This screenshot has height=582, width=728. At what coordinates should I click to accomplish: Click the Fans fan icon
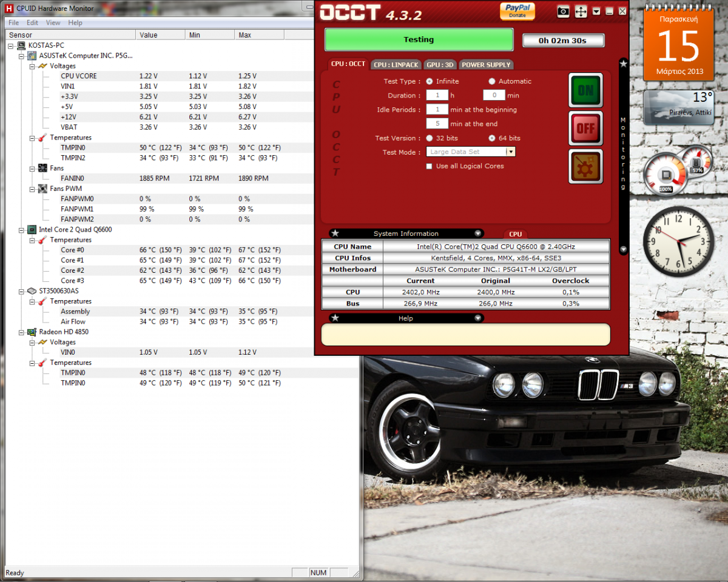click(42, 168)
